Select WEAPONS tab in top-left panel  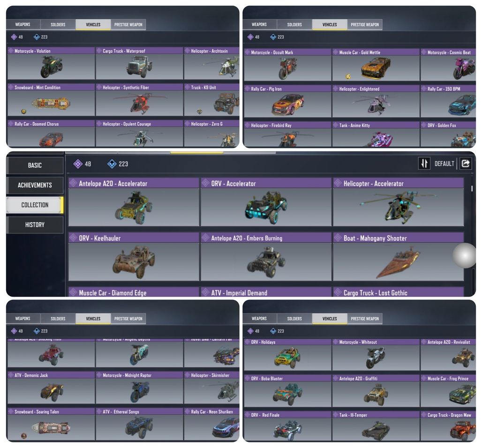click(23, 24)
